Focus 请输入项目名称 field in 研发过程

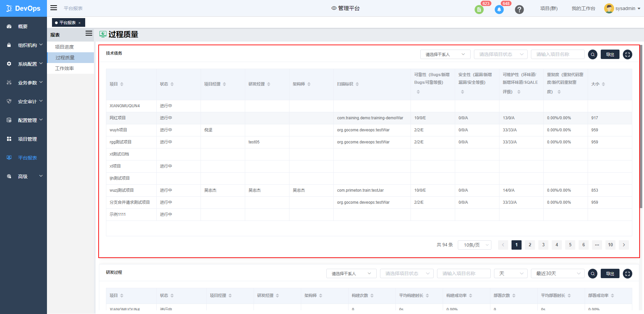coord(464,273)
